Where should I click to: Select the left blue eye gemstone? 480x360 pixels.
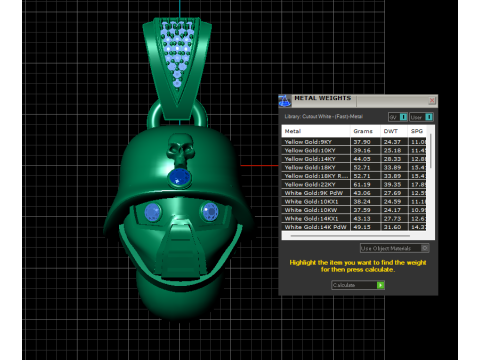click(153, 212)
